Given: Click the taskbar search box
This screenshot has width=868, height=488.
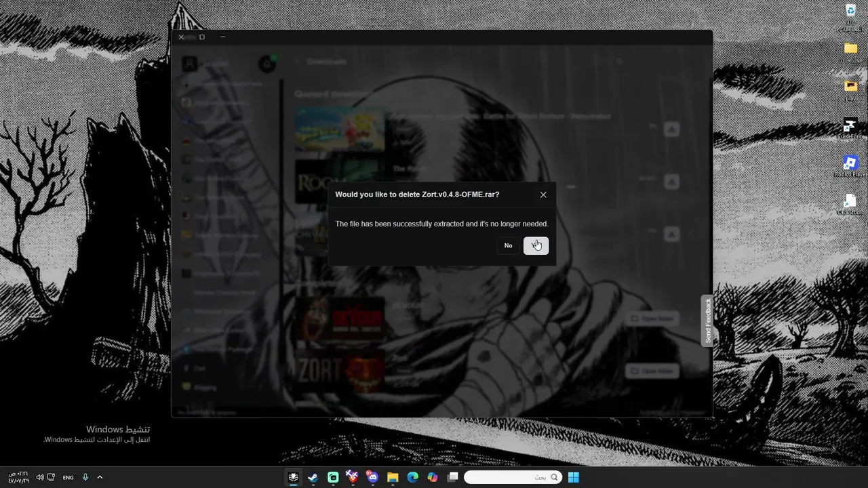Looking at the screenshot, I should (513, 477).
